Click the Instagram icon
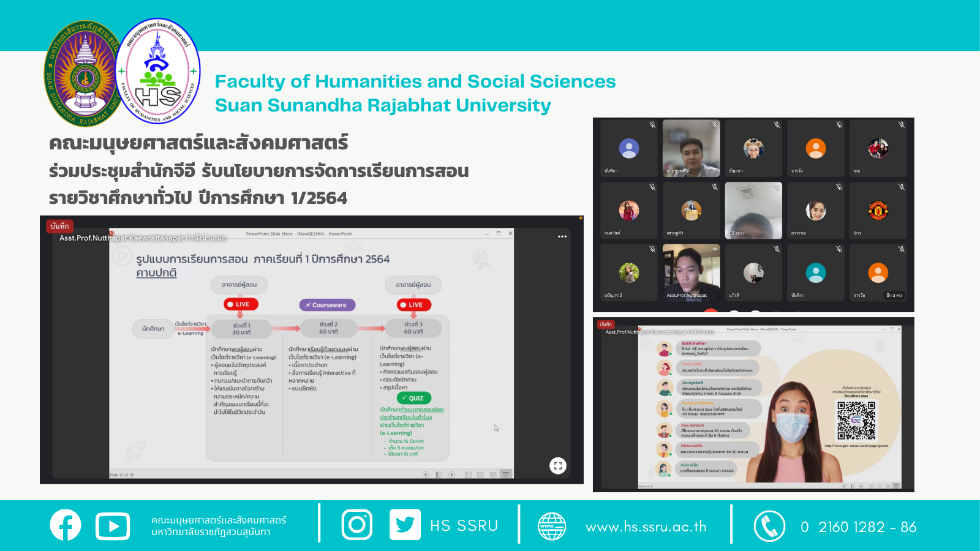 point(356,525)
